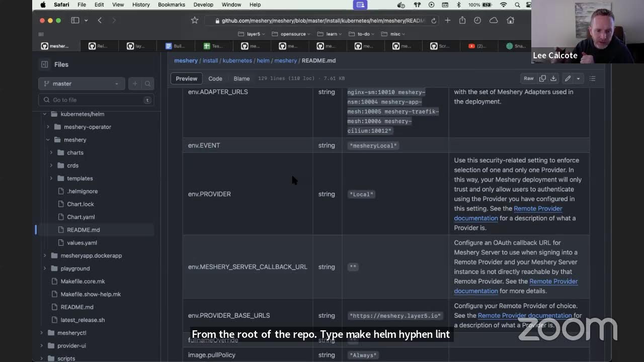Image resolution: width=644 pixels, height=362 pixels.
Task: Expand the provider-ui folder
Action: pyautogui.click(x=42, y=346)
